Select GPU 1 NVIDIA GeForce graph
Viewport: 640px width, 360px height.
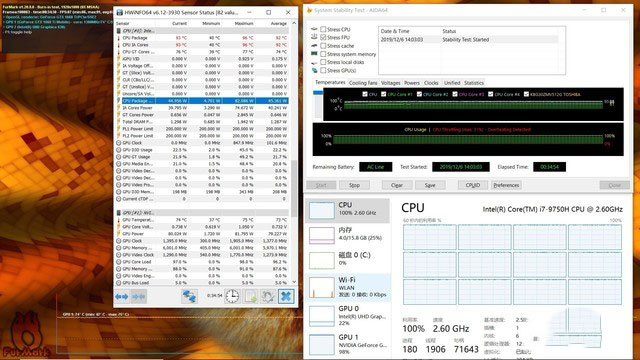(x=322, y=344)
